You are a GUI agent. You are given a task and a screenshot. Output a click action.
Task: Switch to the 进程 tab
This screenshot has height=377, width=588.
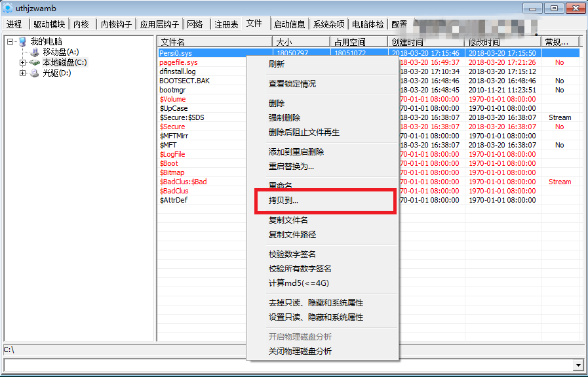14,24
